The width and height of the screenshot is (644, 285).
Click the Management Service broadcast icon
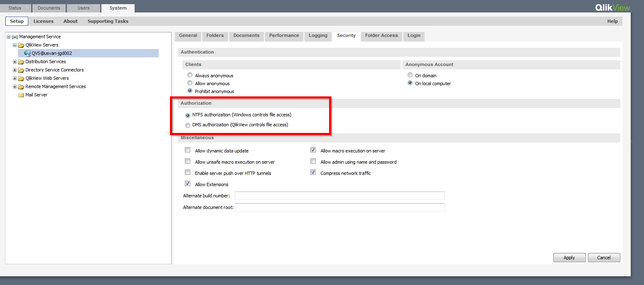point(15,37)
